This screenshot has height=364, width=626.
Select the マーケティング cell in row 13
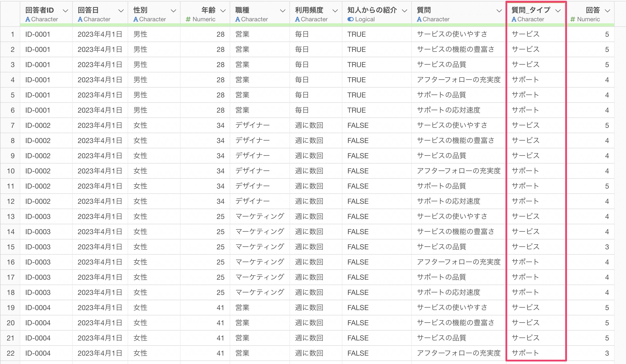(x=260, y=216)
